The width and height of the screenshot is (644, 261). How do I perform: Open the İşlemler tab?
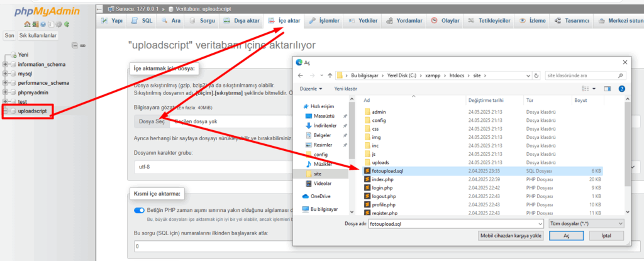pyautogui.click(x=325, y=21)
